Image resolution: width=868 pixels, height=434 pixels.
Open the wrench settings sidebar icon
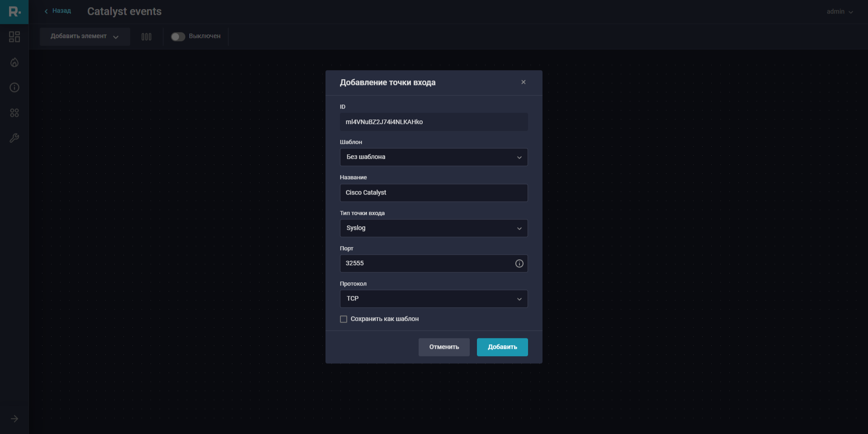[x=14, y=138]
